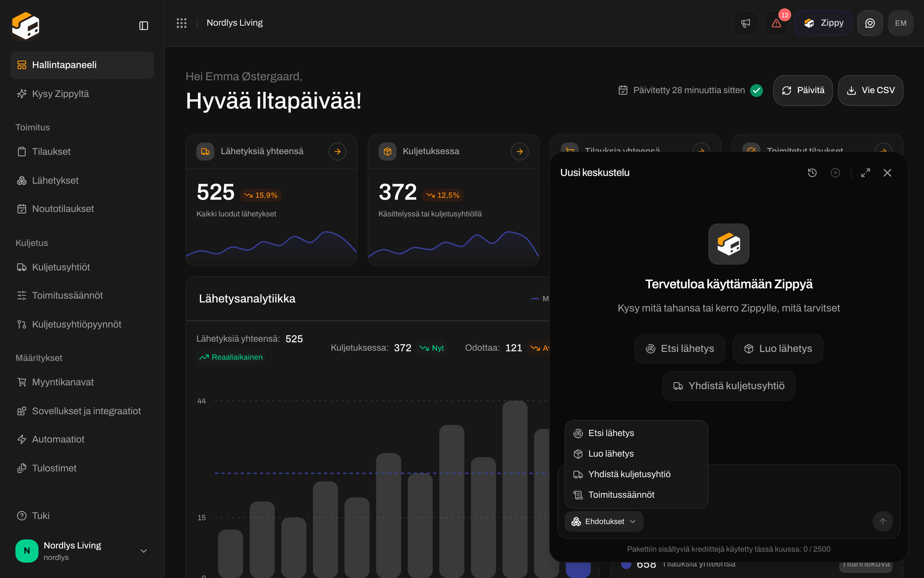The width and height of the screenshot is (924, 578).
Task: Go to Lähetykset in sidebar
Action: click(82, 180)
